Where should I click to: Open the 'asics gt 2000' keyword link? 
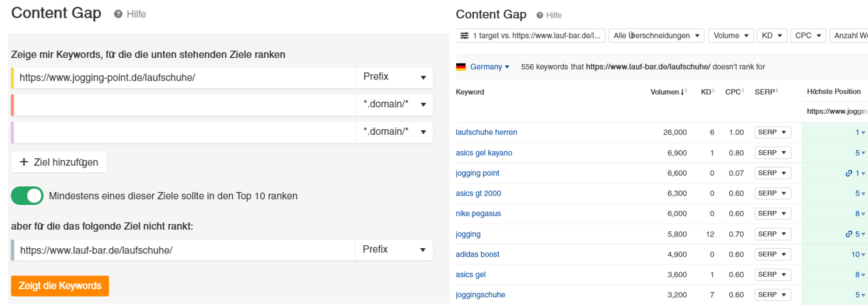(478, 193)
